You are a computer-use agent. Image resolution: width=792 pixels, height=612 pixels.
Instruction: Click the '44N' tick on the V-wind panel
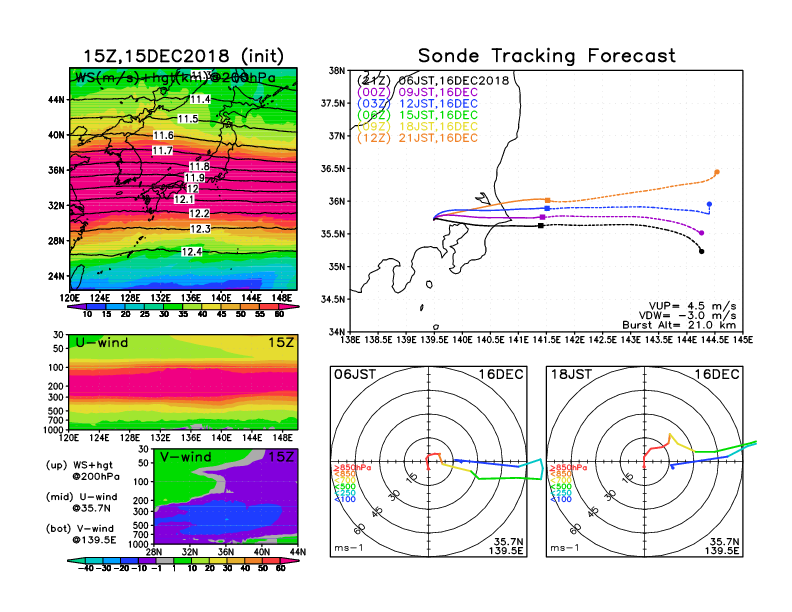click(298, 552)
